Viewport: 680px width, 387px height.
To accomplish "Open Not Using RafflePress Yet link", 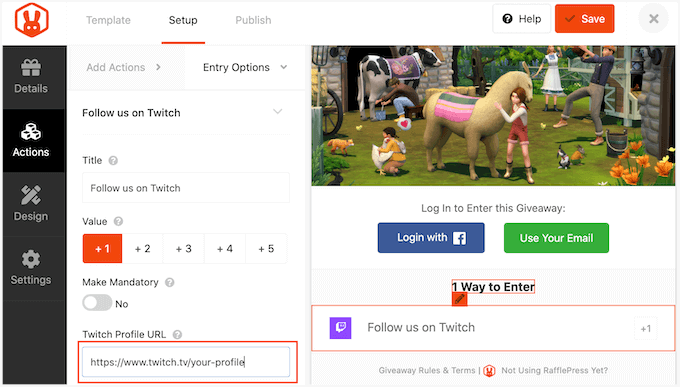I will coord(555,371).
